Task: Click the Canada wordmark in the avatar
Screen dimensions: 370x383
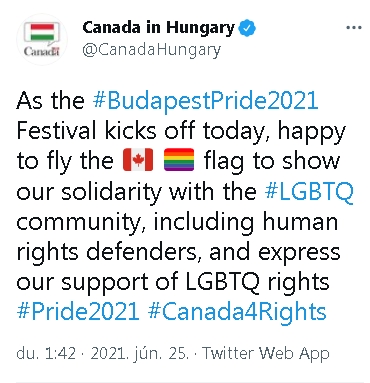Action: [42, 51]
